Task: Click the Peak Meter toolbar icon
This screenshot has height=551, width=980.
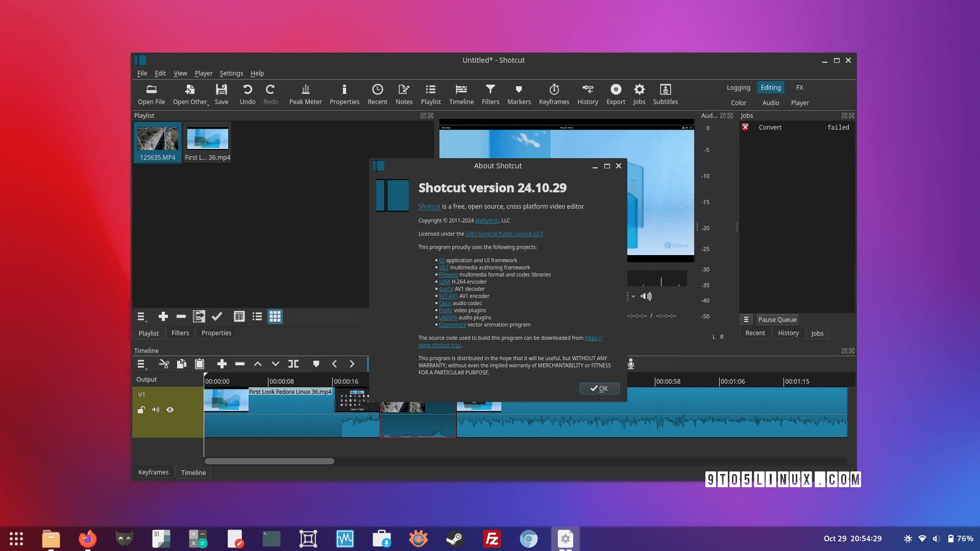Action: tap(305, 94)
